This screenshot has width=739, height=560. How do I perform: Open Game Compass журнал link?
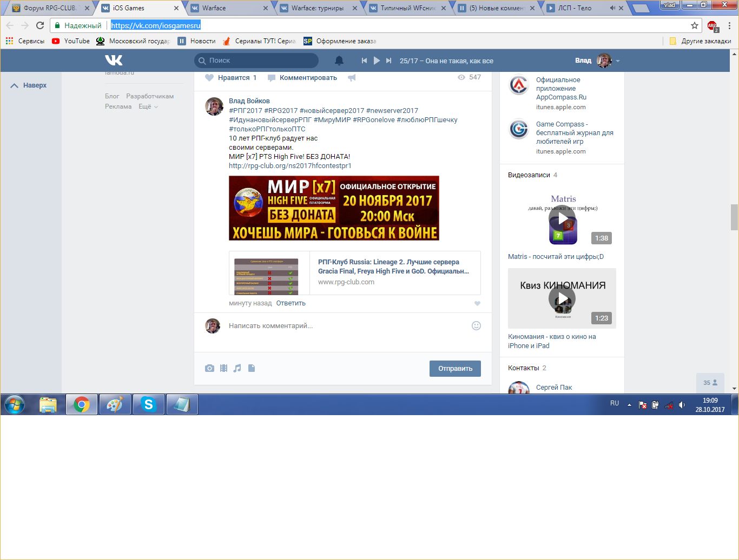575,133
